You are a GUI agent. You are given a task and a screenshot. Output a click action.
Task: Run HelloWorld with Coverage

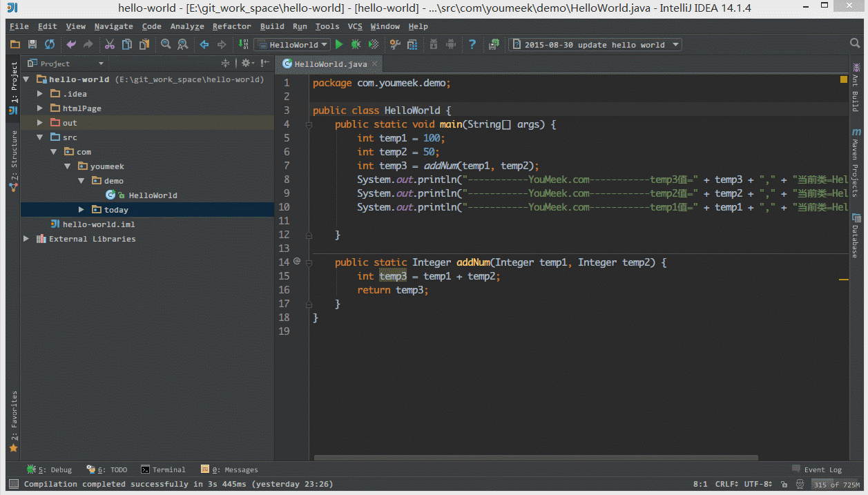pyautogui.click(x=373, y=43)
